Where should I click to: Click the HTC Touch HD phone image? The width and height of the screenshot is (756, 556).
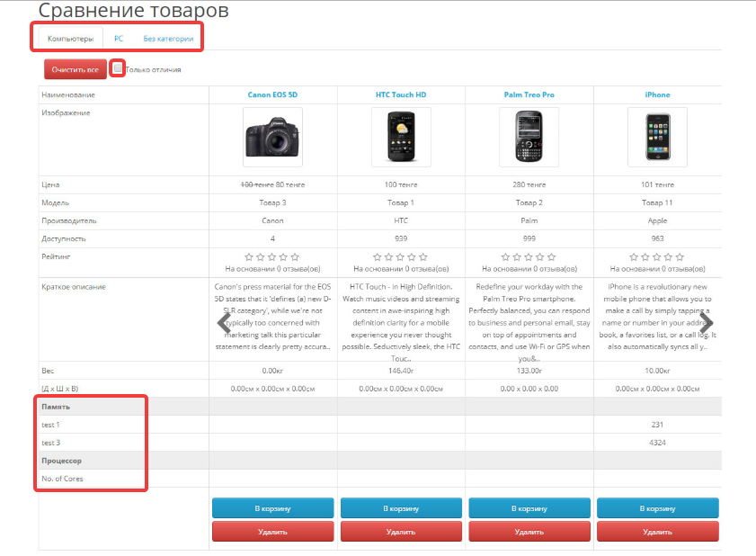tap(401, 137)
